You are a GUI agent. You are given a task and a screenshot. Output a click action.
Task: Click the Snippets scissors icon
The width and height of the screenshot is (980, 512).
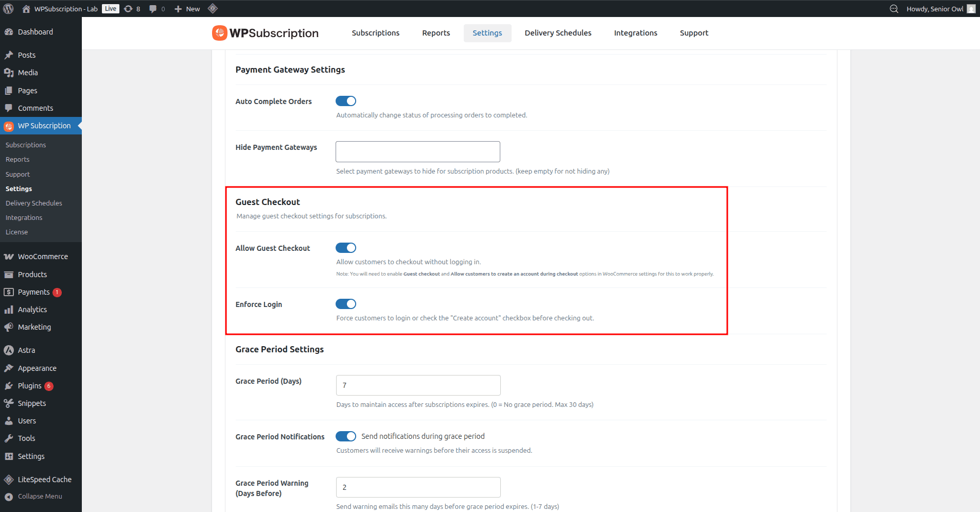coord(9,403)
